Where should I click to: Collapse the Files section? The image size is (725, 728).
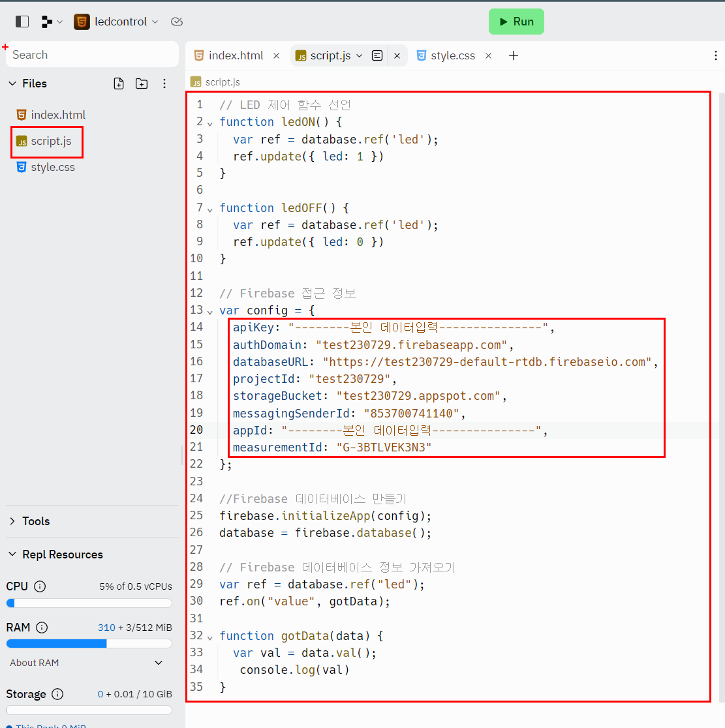[12, 83]
